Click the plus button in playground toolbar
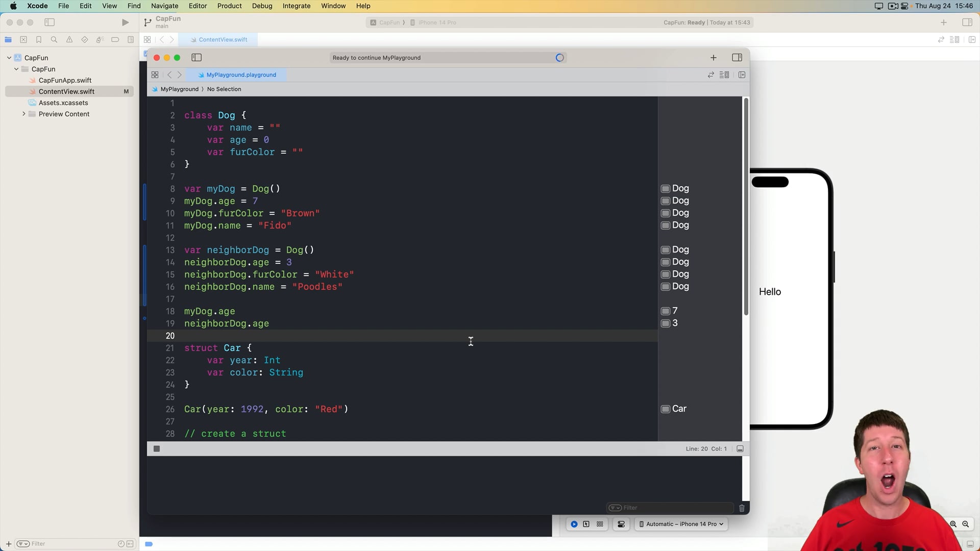The image size is (980, 551). [x=714, y=58]
